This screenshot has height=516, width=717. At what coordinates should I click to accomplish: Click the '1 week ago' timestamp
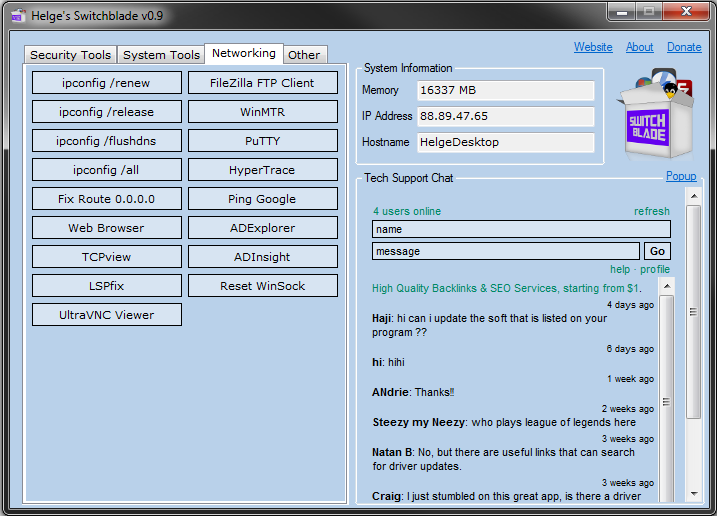631,379
